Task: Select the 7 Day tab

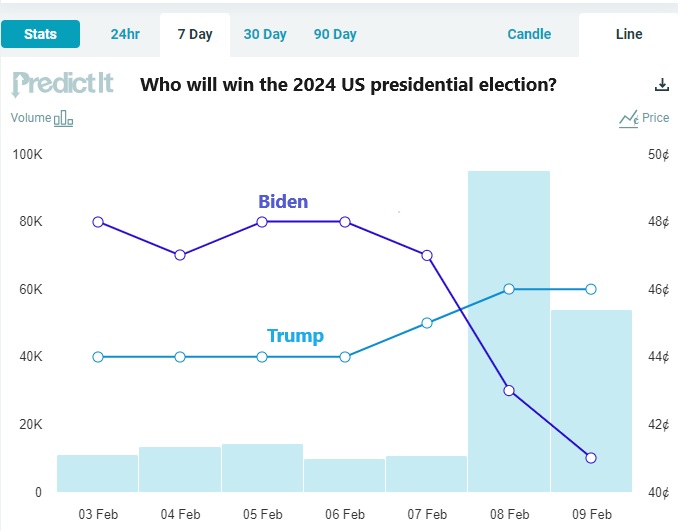Action: click(x=195, y=34)
